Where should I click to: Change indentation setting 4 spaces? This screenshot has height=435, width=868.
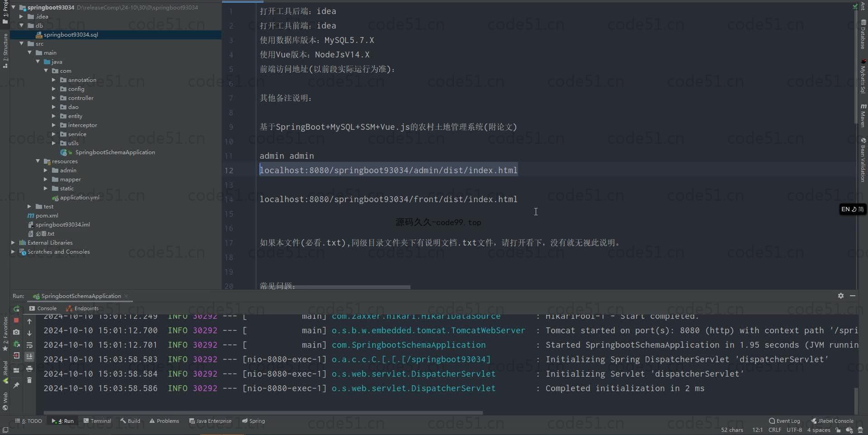pyautogui.click(x=819, y=430)
